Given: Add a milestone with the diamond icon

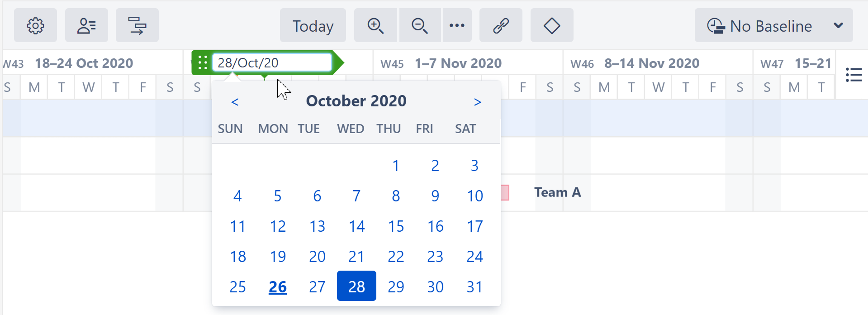Looking at the screenshot, I should coord(551,26).
